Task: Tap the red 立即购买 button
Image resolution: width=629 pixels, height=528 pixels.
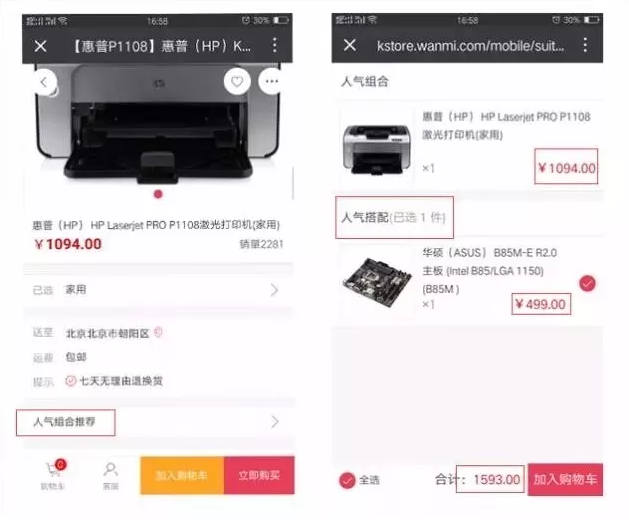Action: 259,475
